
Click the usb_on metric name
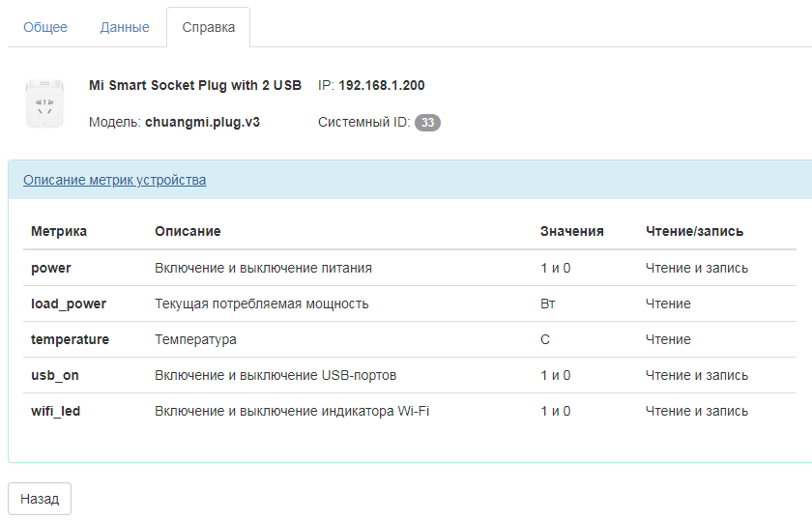[x=55, y=375]
